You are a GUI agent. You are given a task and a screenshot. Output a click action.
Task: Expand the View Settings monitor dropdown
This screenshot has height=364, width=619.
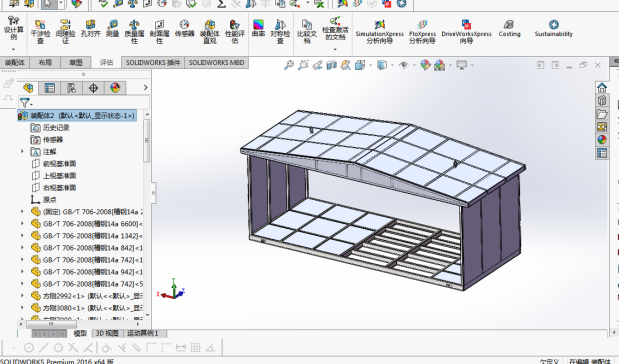click(x=472, y=65)
